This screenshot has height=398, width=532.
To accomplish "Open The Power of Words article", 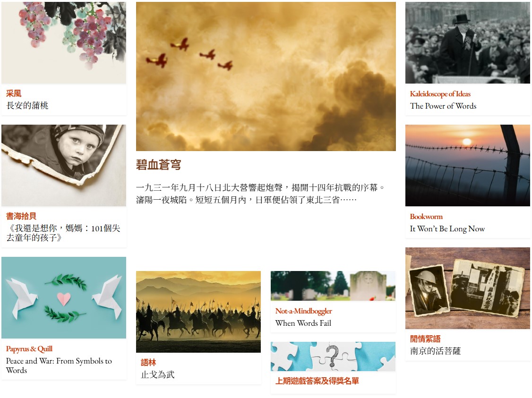I will (443, 106).
